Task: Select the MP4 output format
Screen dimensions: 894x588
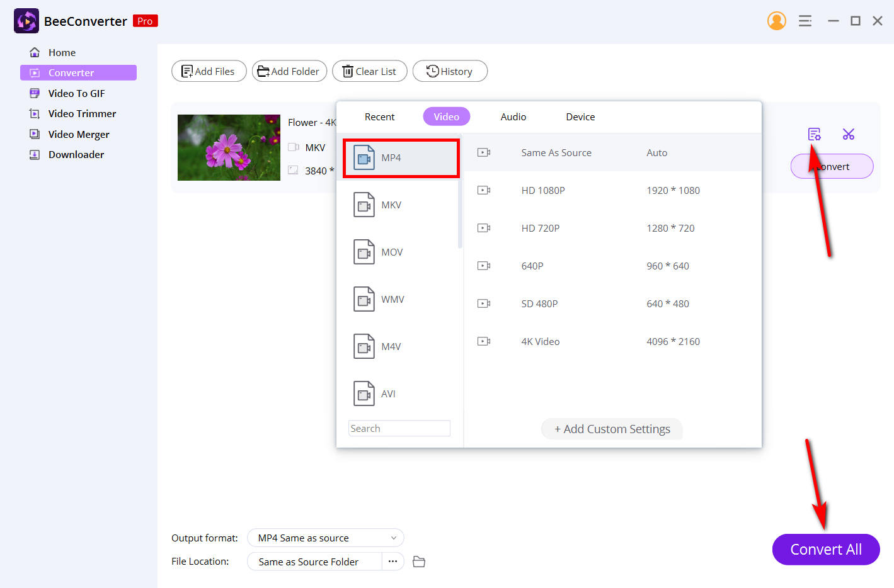Action: coord(401,157)
